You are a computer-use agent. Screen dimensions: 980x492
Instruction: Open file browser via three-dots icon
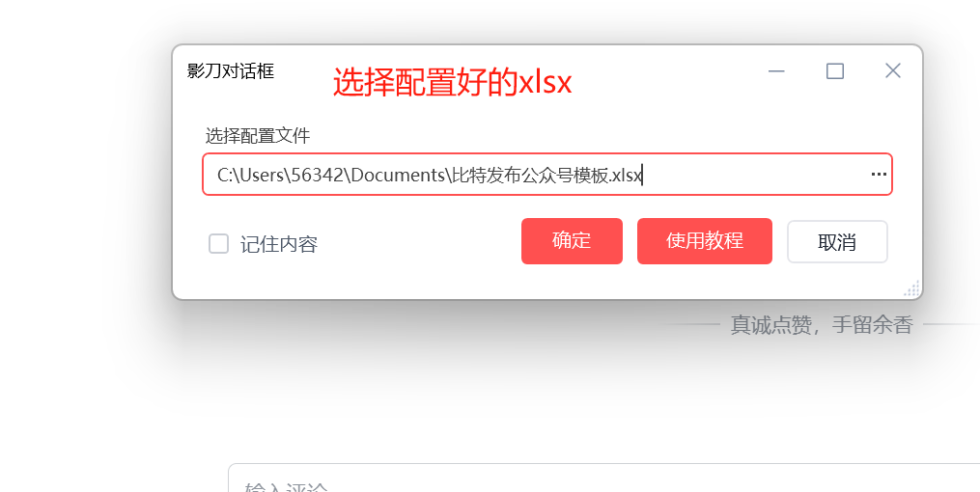tap(878, 175)
